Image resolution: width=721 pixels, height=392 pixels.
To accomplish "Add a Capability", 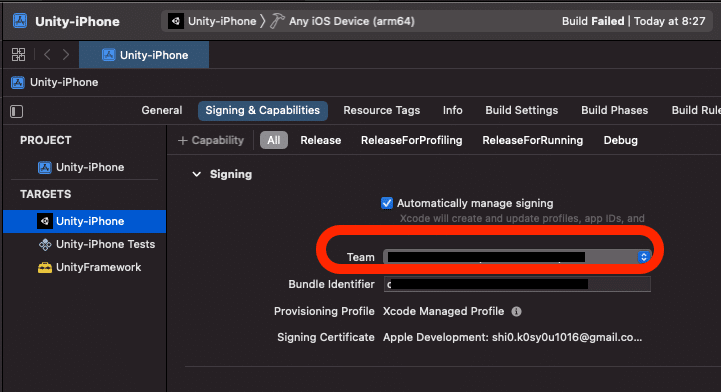I will coord(211,140).
